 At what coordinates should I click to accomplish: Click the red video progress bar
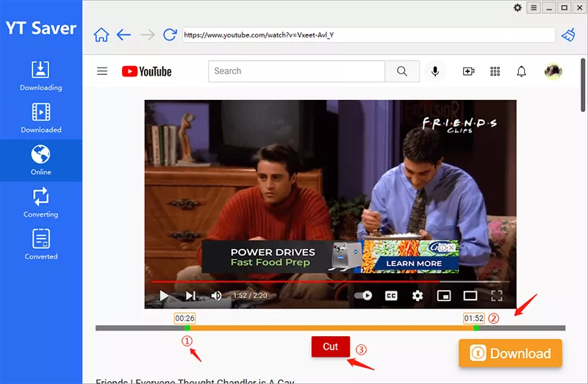(x=295, y=281)
